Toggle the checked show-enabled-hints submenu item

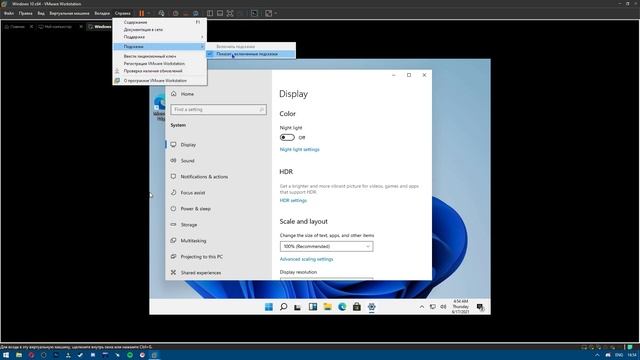[x=251, y=54]
